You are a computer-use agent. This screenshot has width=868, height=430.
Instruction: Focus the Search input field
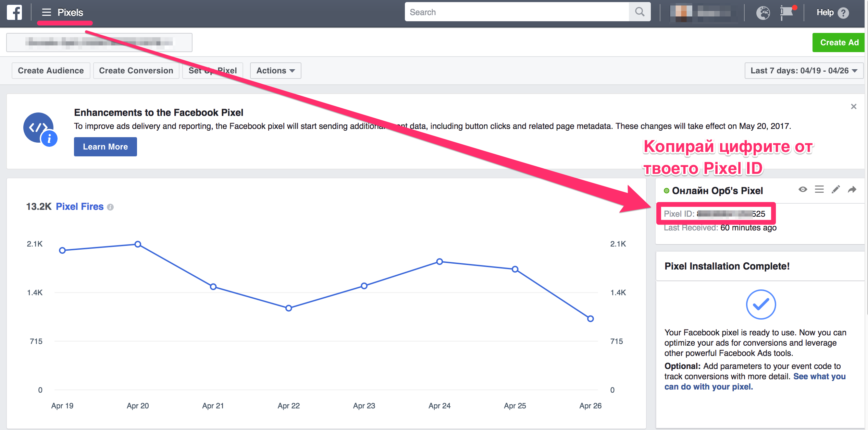coord(517,12)
